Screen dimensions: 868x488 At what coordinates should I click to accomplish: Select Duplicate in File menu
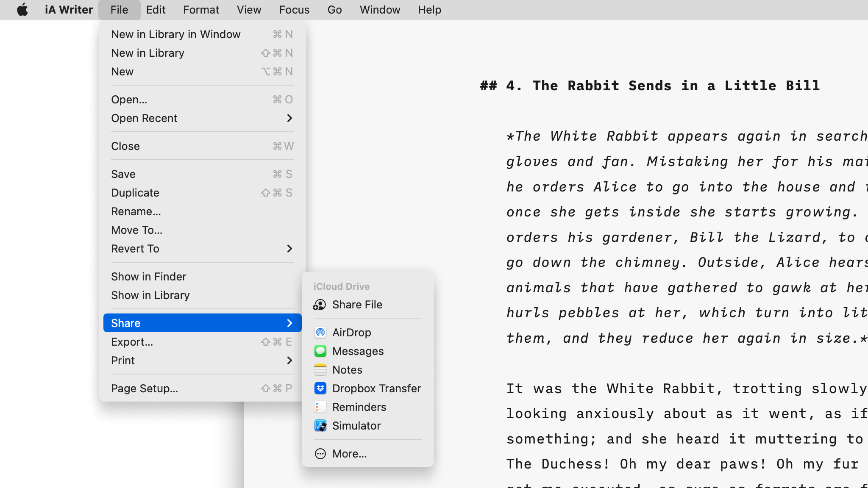pos(135,193)
